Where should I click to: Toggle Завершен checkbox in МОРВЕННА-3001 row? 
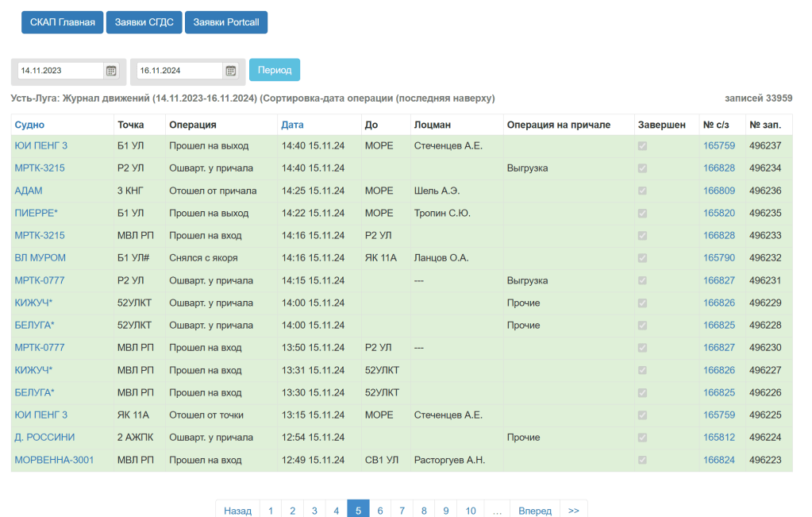pos(642,461)
